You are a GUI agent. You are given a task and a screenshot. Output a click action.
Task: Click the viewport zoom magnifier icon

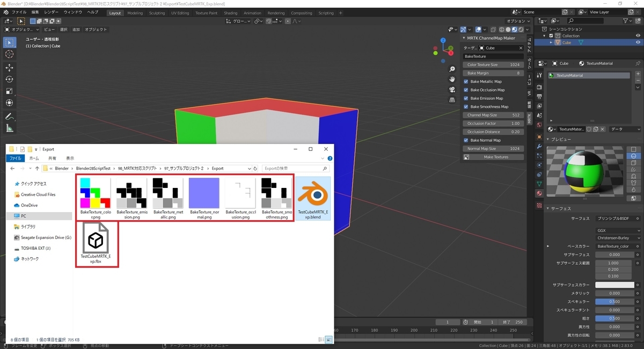[452, 69]
